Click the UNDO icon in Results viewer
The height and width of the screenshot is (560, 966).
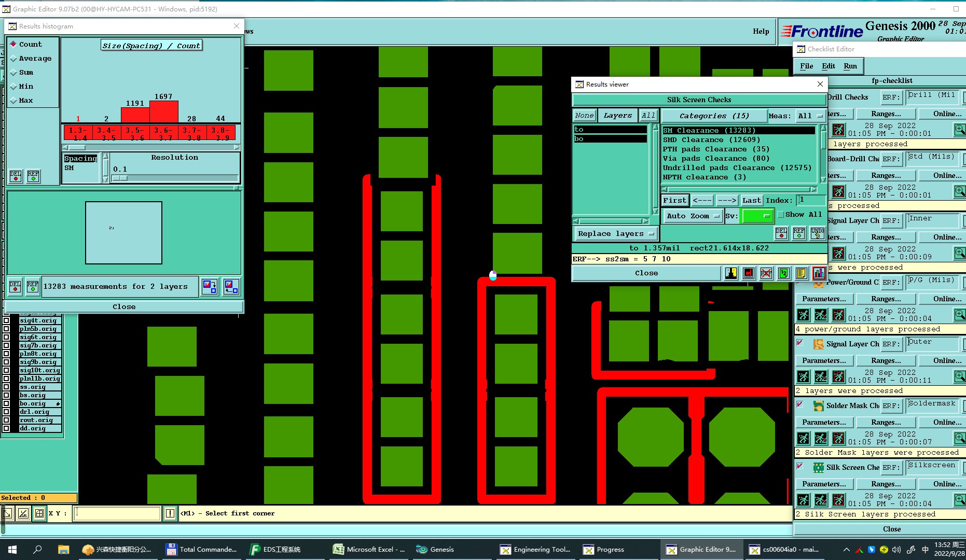[818, 233]
